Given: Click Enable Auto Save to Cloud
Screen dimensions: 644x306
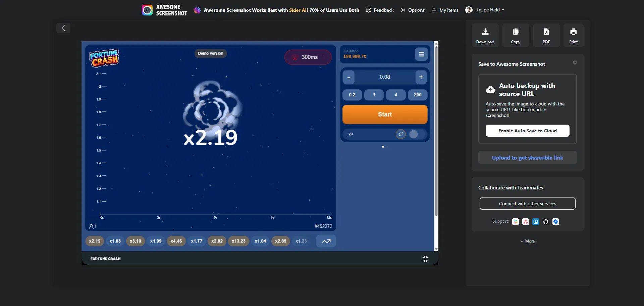Looking at the screenshot, I should (x=527, y=131).
